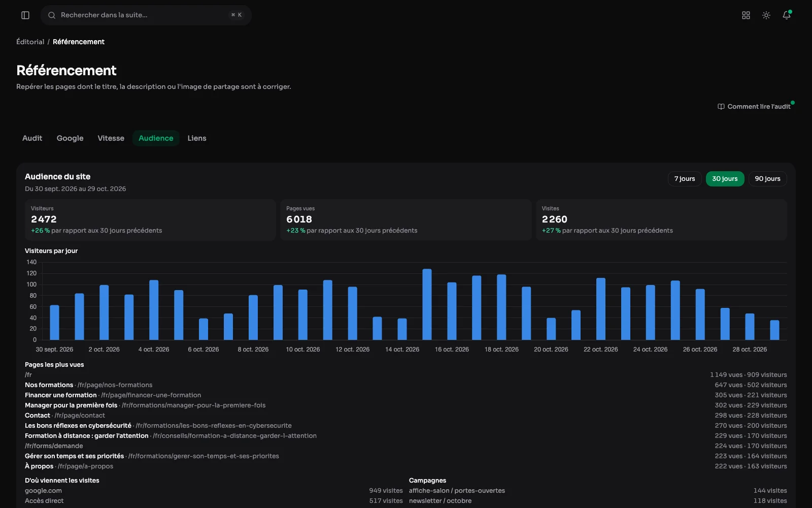Screen dimensions: 812x508
Task: Switch theme with the sun icon
Action: coord(766,15)
